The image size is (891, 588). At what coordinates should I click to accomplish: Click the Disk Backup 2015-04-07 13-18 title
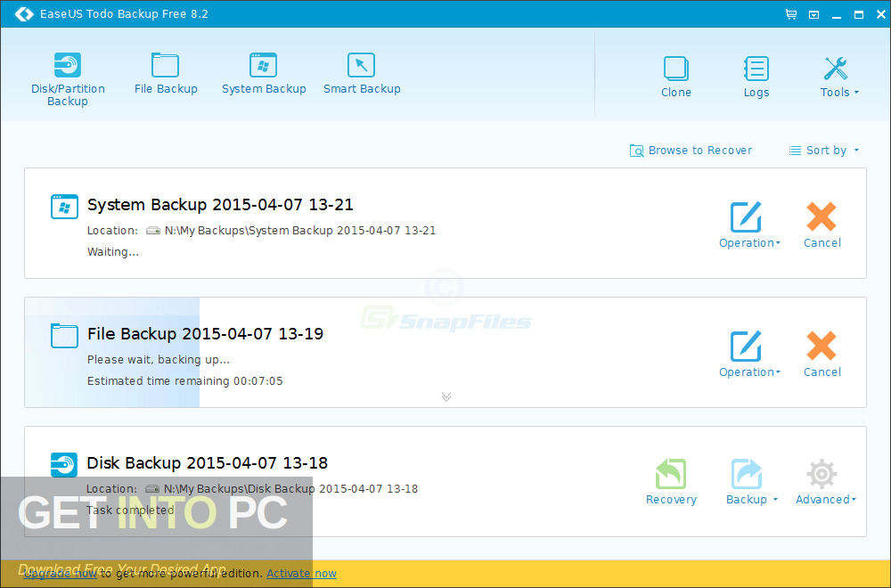click(x=207, y=463)
